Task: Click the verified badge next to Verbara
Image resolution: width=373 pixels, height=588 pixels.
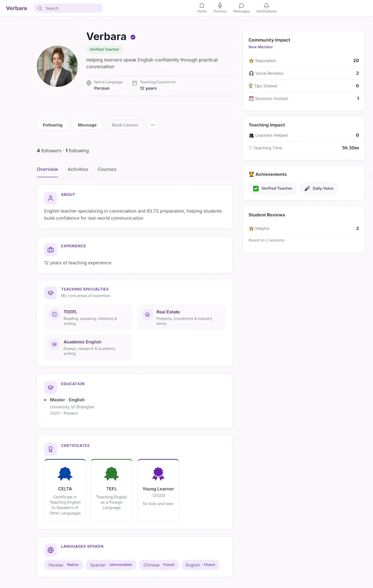Action: (133, 37)
